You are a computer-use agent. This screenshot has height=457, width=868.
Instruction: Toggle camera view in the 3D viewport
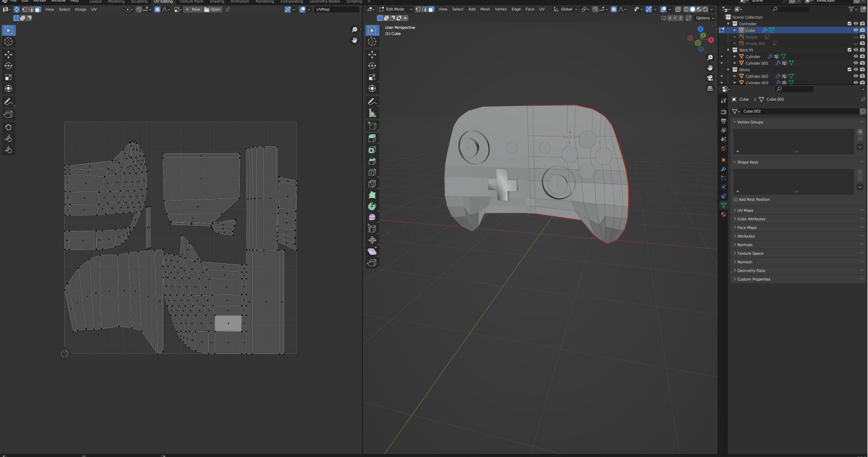710,78
